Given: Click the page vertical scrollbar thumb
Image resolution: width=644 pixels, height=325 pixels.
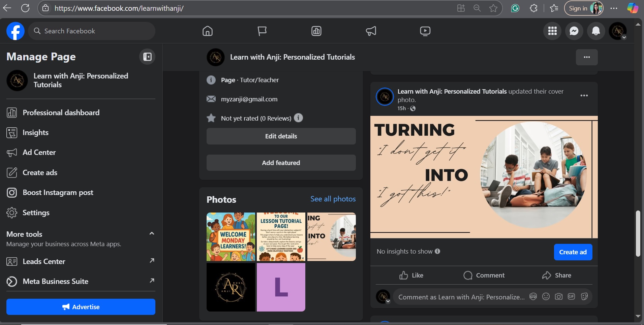Looking at the screenshot, I should tap(638, 233).
